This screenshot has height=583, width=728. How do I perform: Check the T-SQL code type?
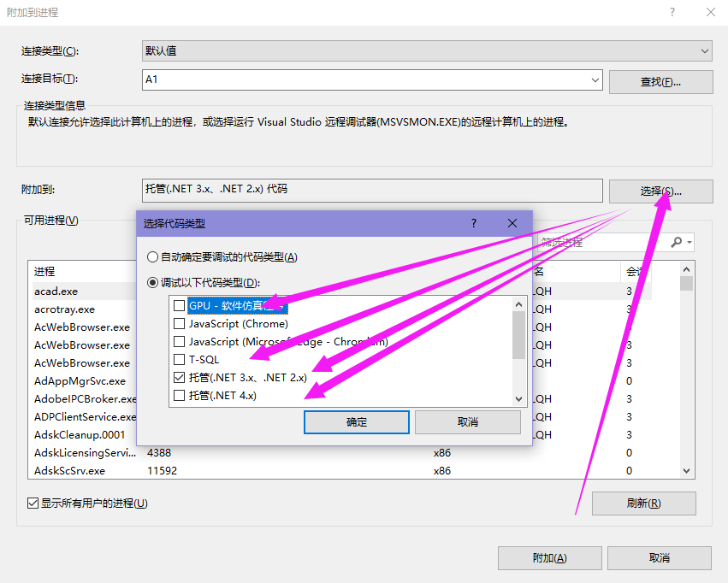click(x=179, y=359)
